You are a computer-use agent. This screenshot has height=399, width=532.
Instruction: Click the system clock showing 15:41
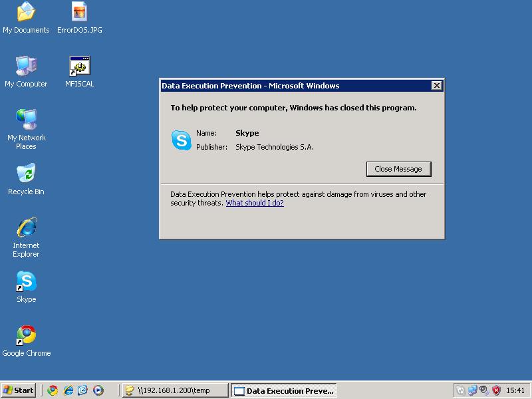515,390
